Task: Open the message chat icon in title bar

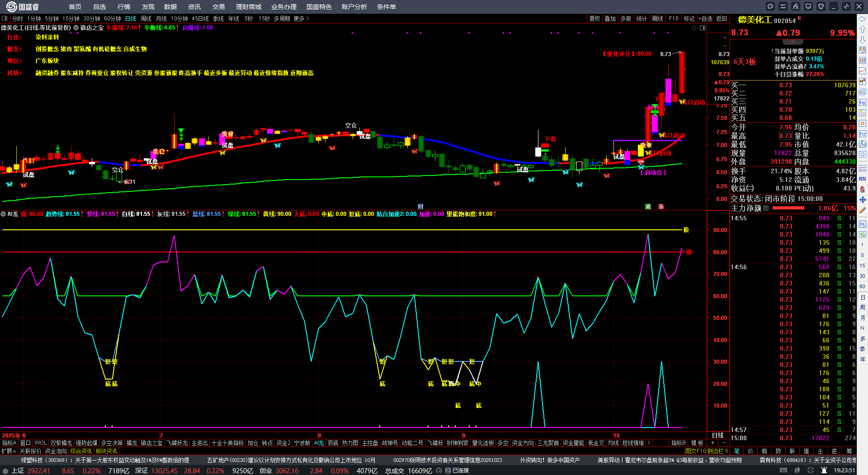Action: [x=770, y=6]
